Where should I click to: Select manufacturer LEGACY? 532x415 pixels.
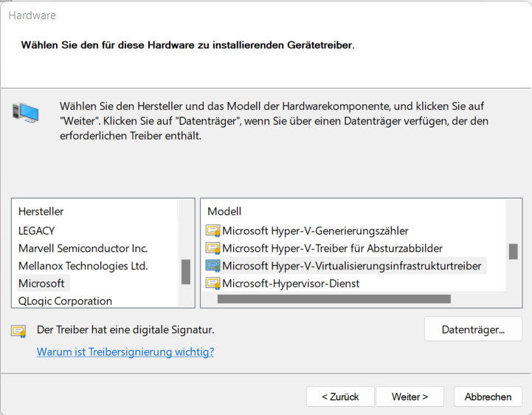[36, 231]
